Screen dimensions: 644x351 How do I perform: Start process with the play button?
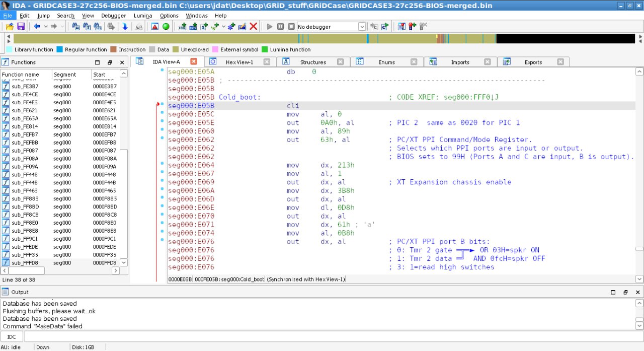(x=269, y=26)
